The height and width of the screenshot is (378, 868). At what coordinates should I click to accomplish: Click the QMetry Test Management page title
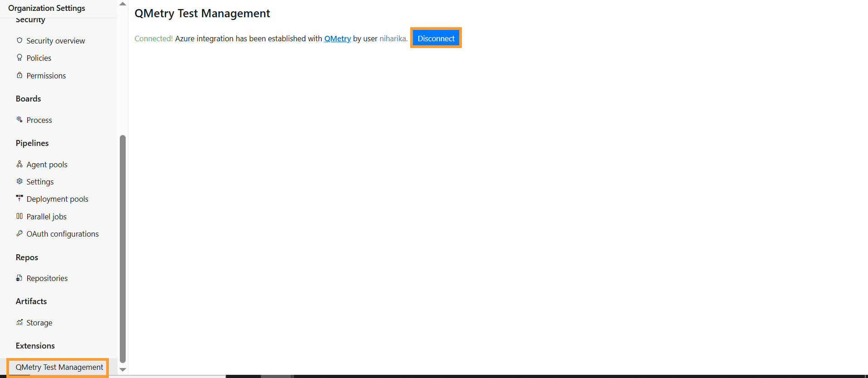202,14
